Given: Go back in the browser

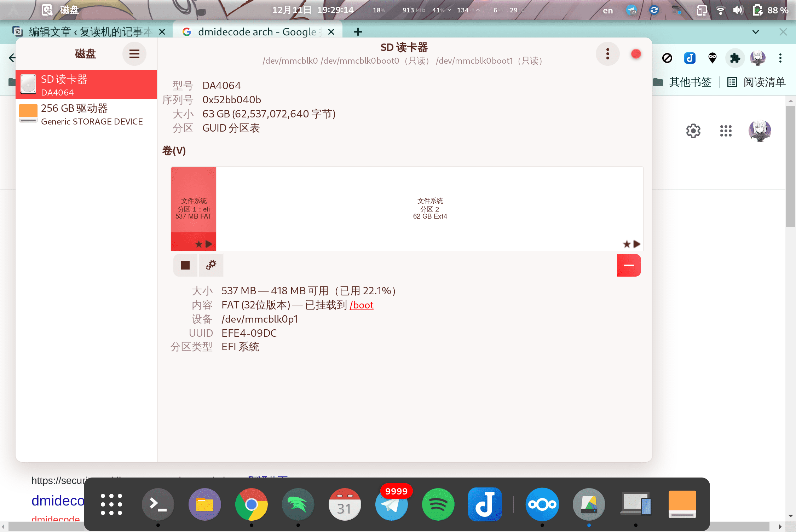Looking at the screenshot, I should [12, 58].
